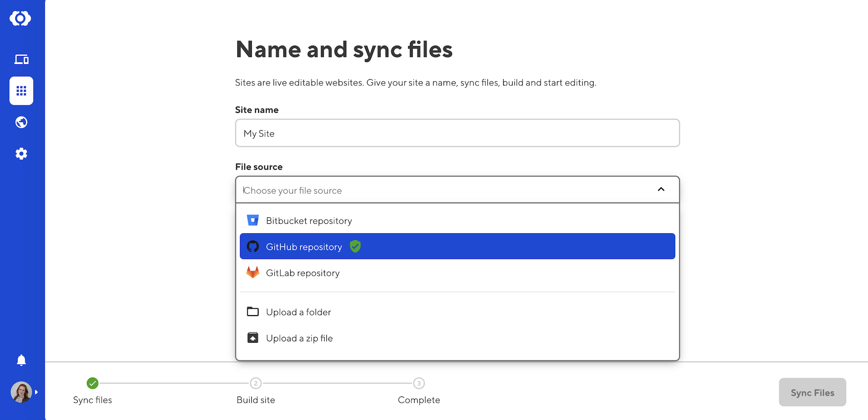Viewport: 868px width, 420px height.
Task: Open the devices icon in sidebar
Action: [21, 59]
